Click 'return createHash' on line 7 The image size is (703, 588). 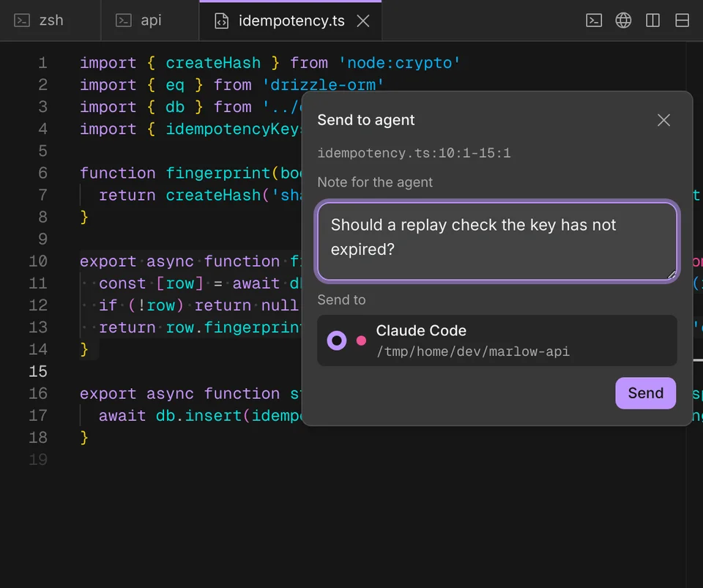(x=180, y=195)
